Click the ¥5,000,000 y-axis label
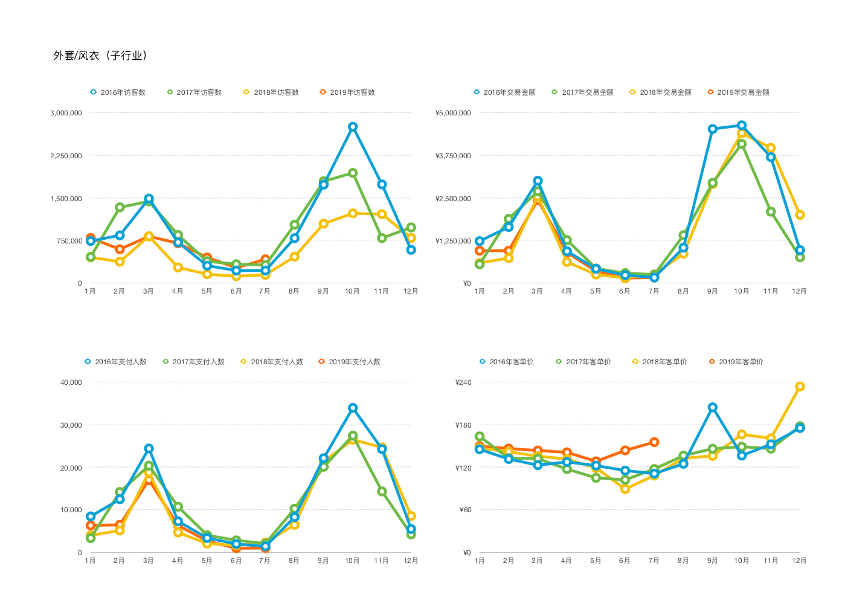 pyautogui.click(x=453, y=113)
